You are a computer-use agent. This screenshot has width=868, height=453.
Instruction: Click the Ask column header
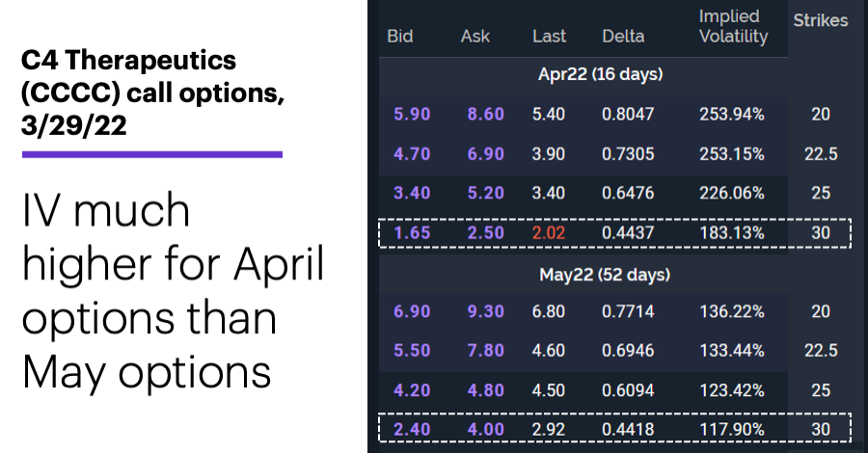[475, 37]
